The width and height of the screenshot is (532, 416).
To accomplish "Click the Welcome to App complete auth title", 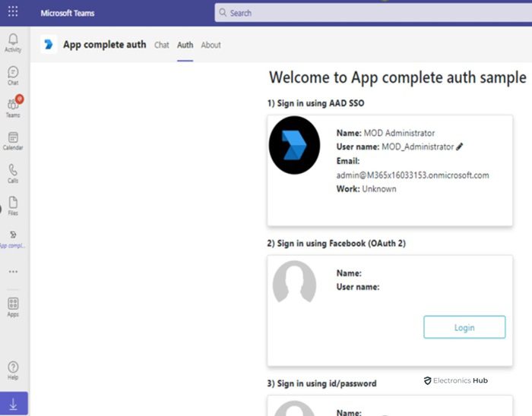I will [397, 77].
